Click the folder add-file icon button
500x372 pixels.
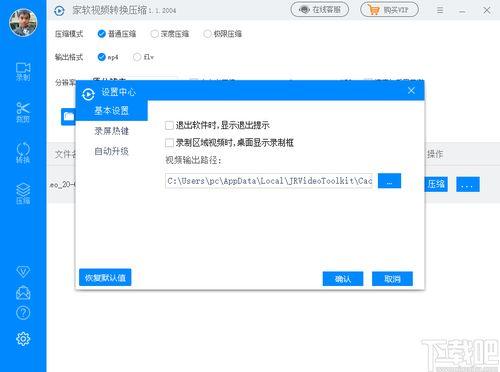click(x=69, y=116)
